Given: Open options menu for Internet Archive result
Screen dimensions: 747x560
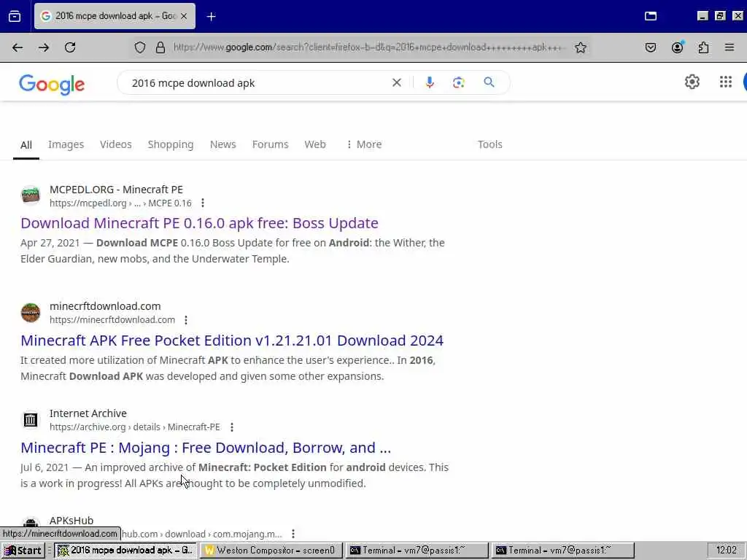Looking at the screenshot, I should tap(232, 427).
